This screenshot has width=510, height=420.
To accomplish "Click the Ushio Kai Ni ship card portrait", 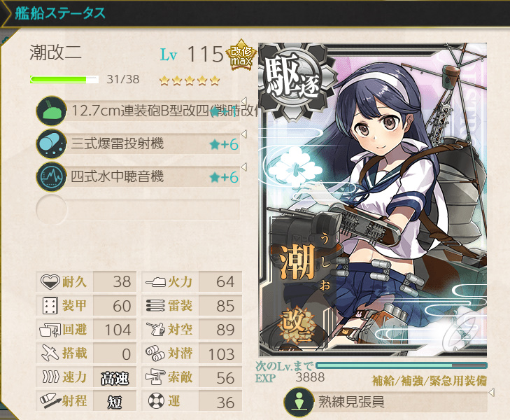I will click(x=373, y=199).
